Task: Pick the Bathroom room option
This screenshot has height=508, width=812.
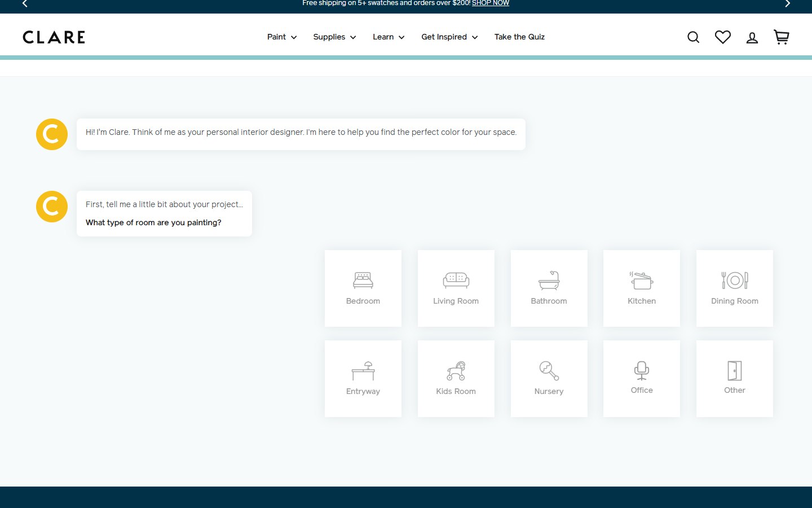Action: point(549,288)
